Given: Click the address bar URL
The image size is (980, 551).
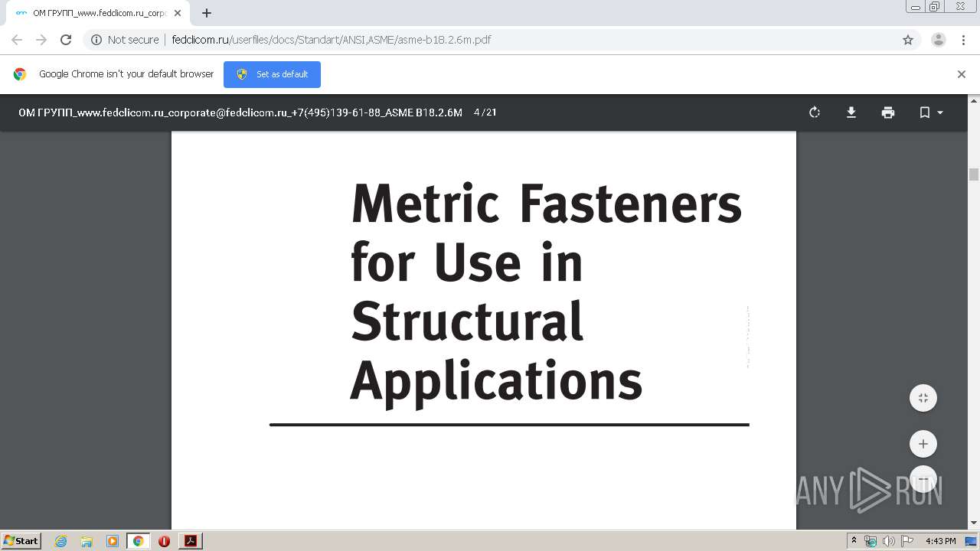Looking at the screenshot, I should click(332, 40).
